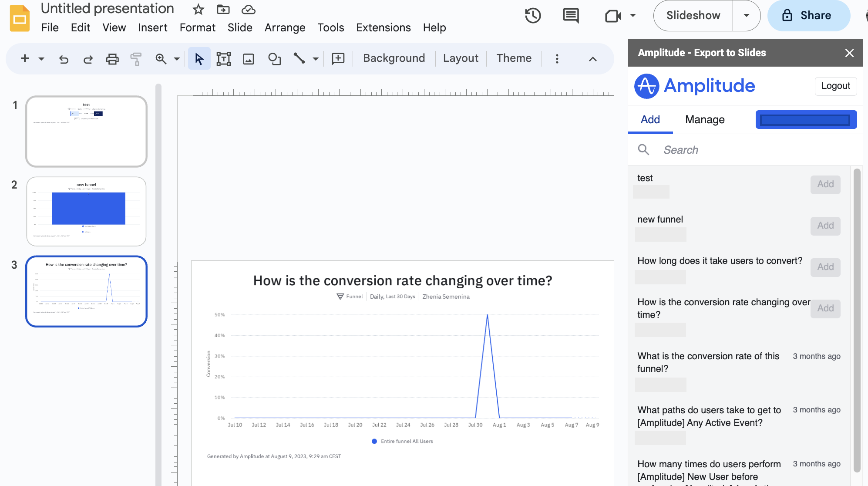868x486 pixels.
Task: Select slide 2 new funnel thumbnail
Action: click(86, 212)
